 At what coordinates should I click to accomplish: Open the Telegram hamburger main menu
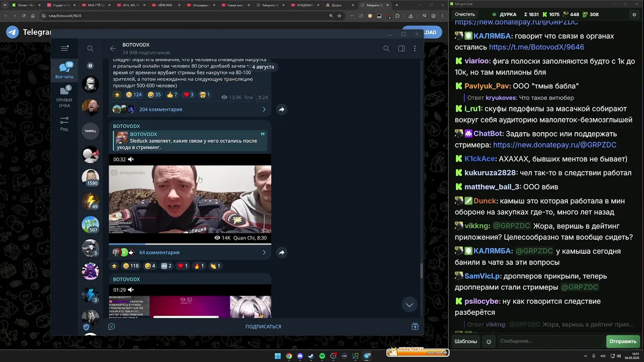click(64, 48)
